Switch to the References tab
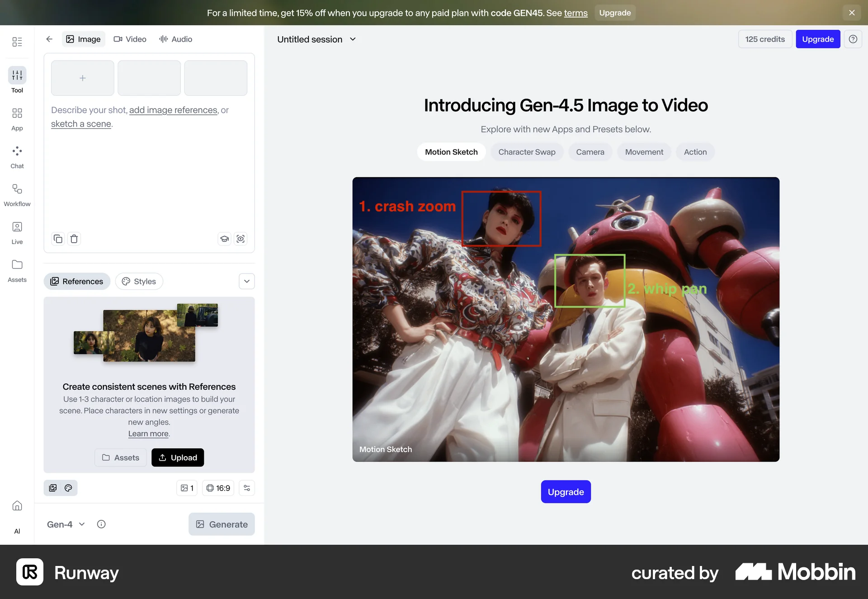This screenshot has width=868, height=599. (x=76, y=281)
